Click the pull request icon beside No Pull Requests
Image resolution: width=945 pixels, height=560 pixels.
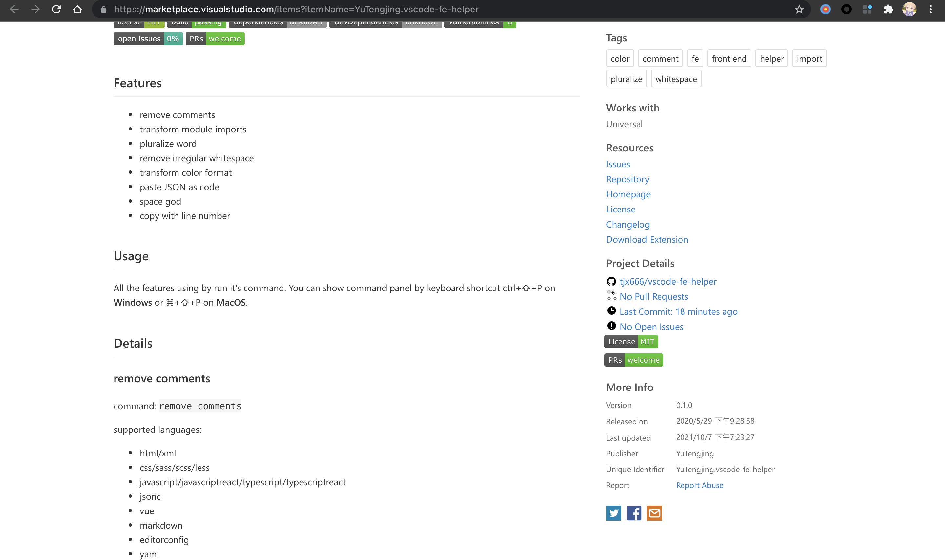click(x=612, y=296)
